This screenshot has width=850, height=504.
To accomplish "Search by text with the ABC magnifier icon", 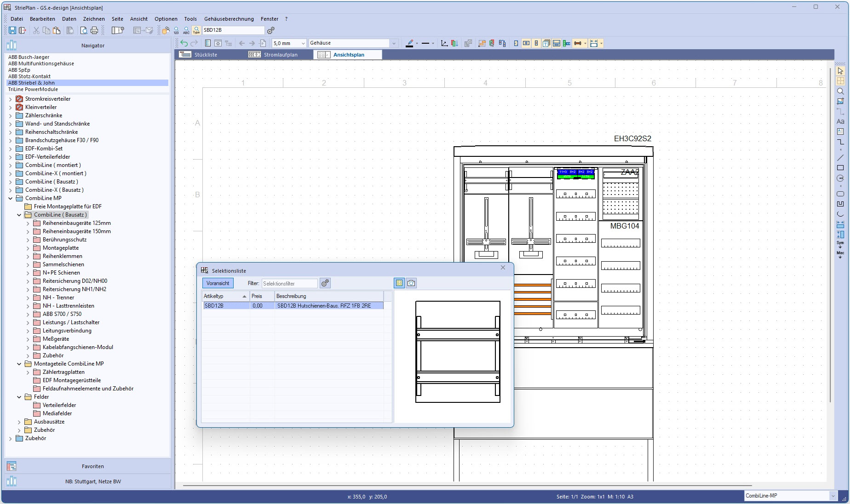I will tap(186, 30).
